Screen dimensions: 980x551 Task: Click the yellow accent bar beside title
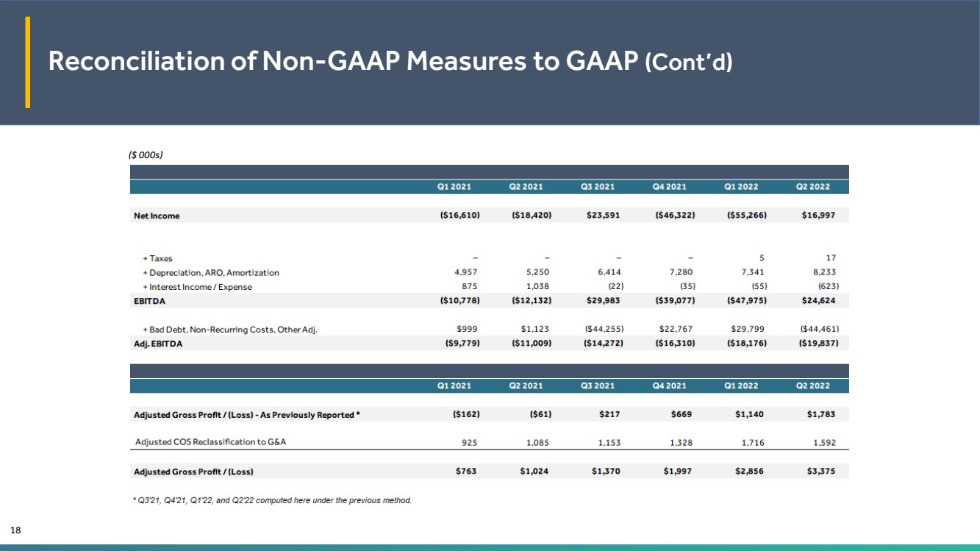click(28, 62)
